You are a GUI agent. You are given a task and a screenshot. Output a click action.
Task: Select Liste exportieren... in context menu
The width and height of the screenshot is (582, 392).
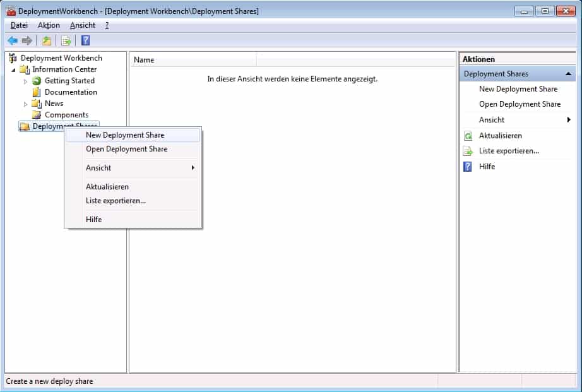pyautogui.click(x=133, y=201)
